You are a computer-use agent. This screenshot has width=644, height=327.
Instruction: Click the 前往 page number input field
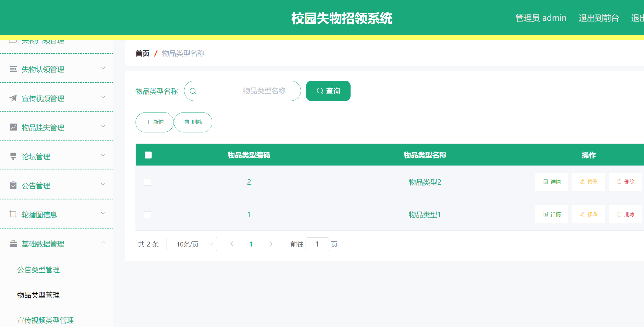click(x=317, y=244)
